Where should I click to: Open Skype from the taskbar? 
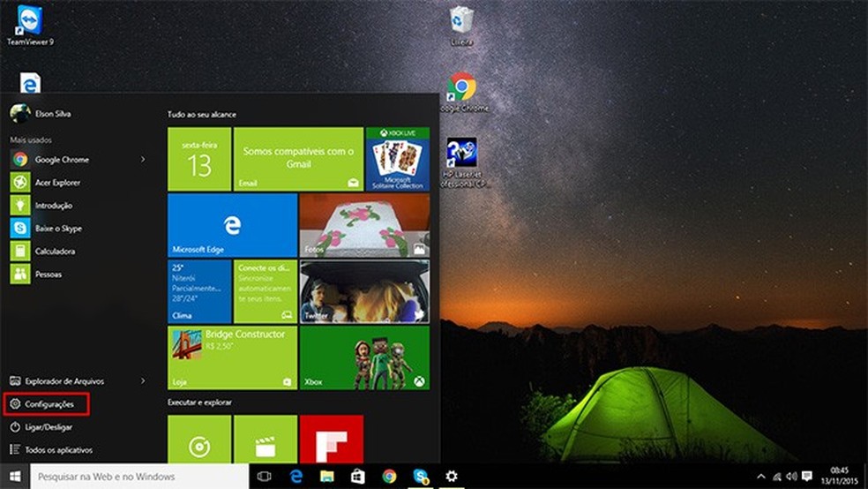point(421,477)
